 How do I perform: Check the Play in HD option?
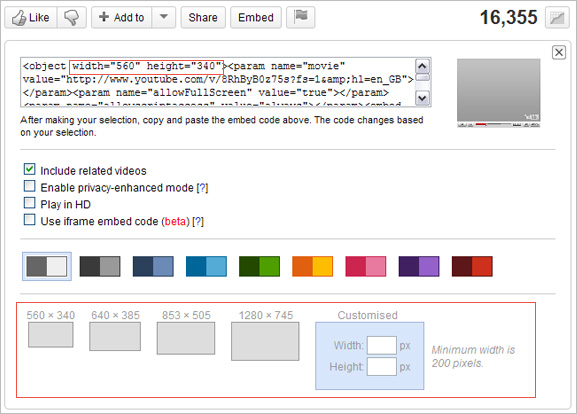29,203
